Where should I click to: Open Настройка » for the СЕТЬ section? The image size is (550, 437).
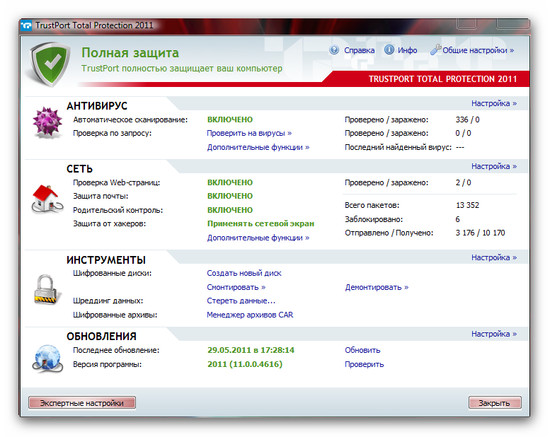[494, 166]
